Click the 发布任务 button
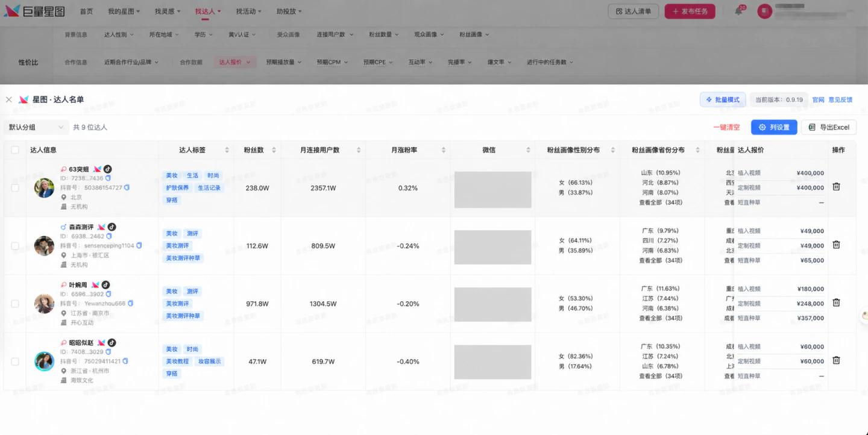This screenshot has width=868, height=435. (x=690, y=11)
